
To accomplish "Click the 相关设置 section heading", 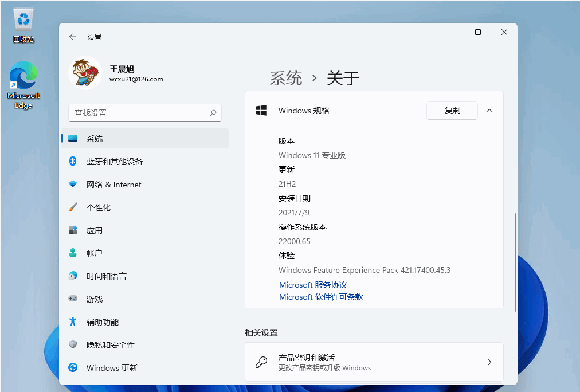I will [x=261, y=333].
